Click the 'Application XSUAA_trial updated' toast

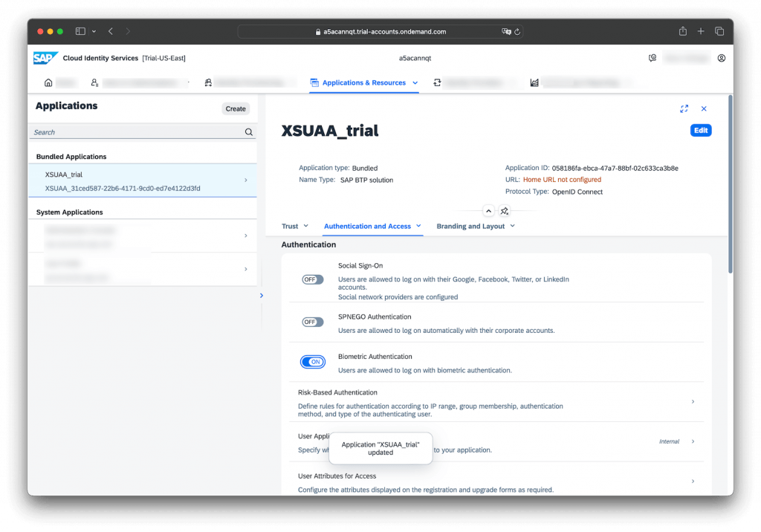pos(380,448)
